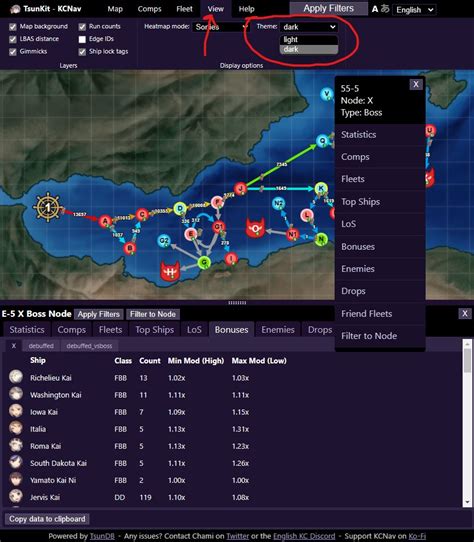
Task: Toggle the Ship lock tags checkbox
Action: point(82,52)
